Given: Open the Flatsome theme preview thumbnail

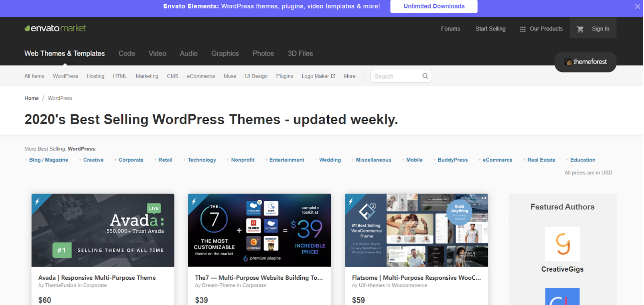Looking at the screenshot, I should (x=416, y=230).
